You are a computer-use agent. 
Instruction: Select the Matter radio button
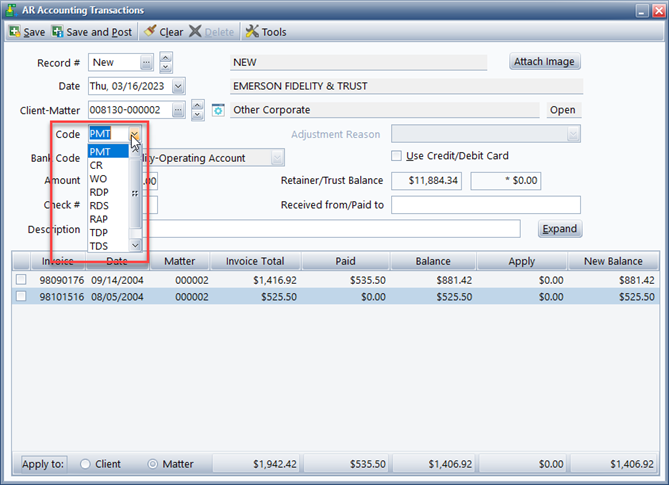coord(152,464)
